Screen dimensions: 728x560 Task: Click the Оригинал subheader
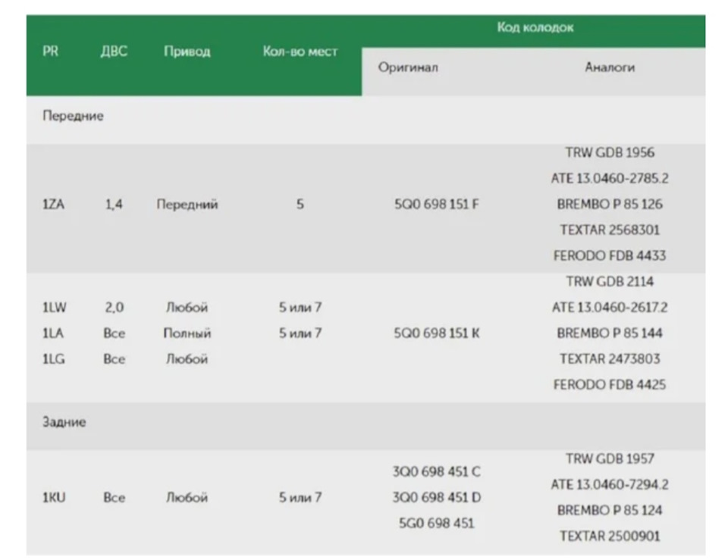tap(408, 67)
